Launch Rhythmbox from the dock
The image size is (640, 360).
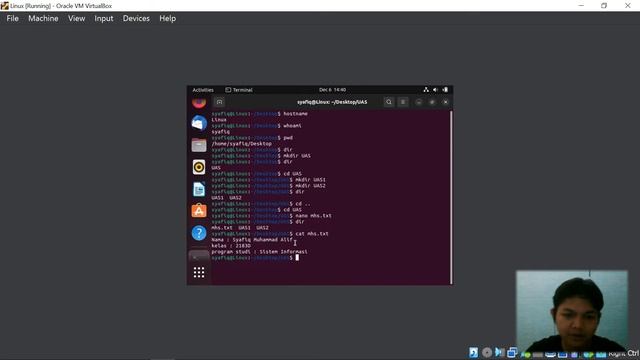199,167
